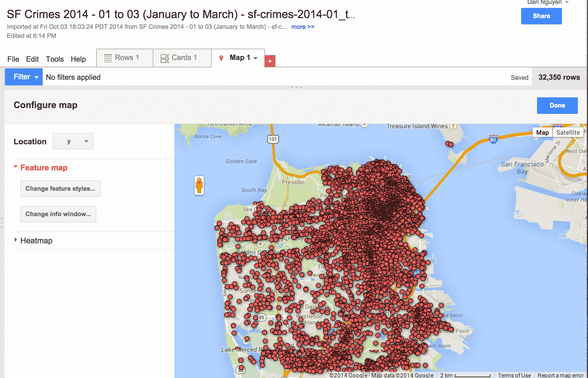Open the Map 1 tab dropdown arrow
The width and height of the screenshot is (588, 378).
click(x=255, y=58)
